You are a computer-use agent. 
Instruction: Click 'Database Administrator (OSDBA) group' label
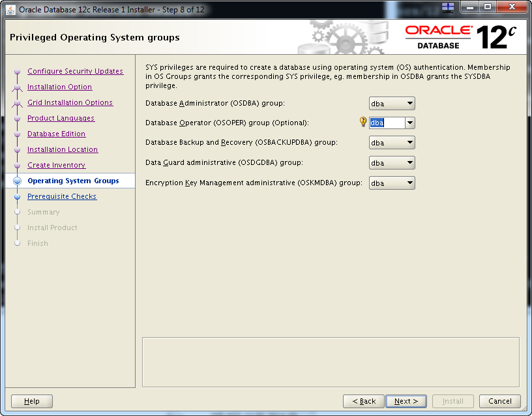(x=215, y=103)
